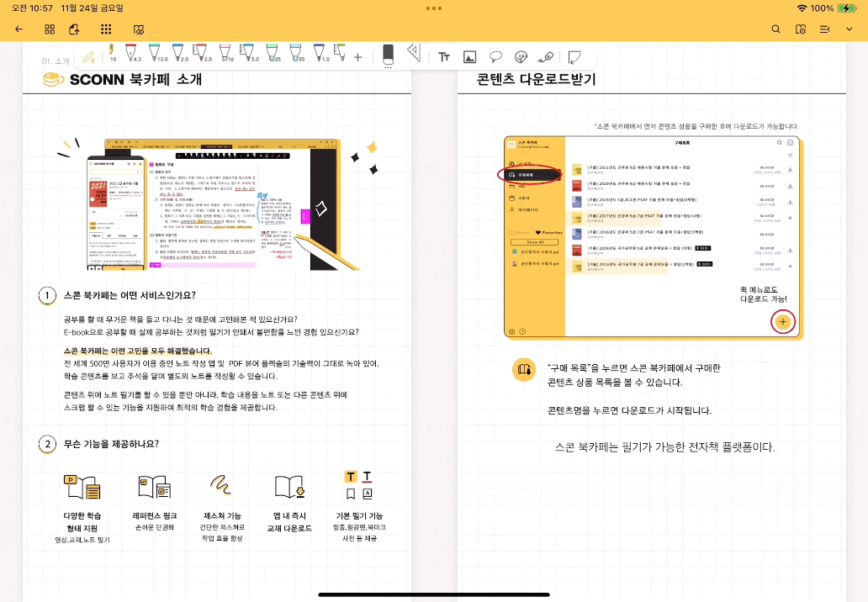The image size is (868, 602).
Task: Tap question '무슨 기능을 제공하나요?'
Action: click(x=111, y=444)
